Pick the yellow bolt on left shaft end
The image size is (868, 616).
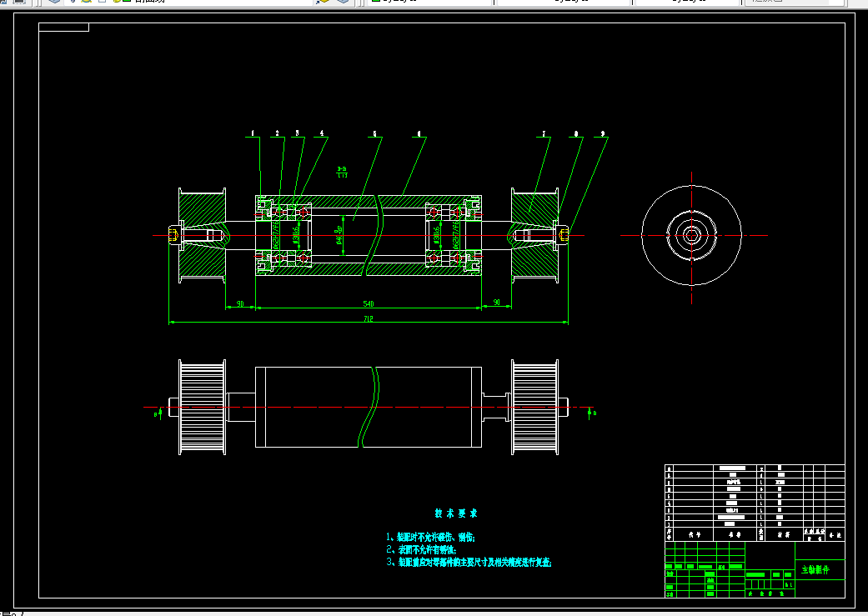pos(173,235)
